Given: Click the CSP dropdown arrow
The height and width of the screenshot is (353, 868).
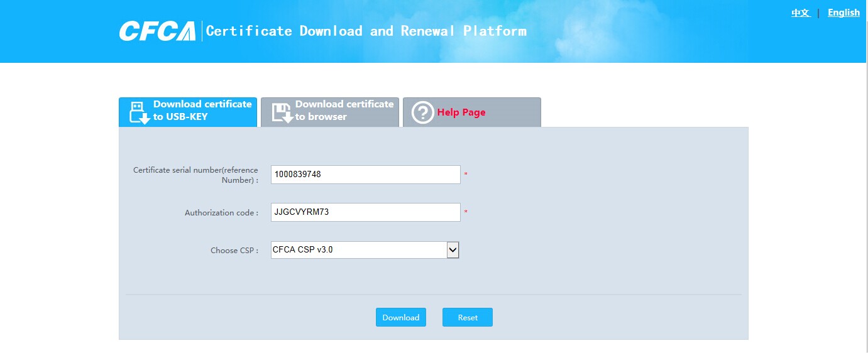Looking at the screenshot, I should 453,250.
